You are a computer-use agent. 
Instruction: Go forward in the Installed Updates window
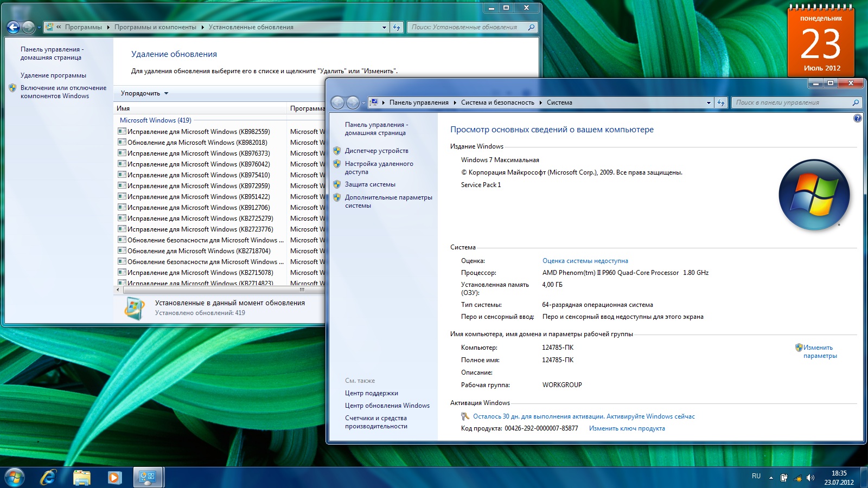tap(28, 27)
